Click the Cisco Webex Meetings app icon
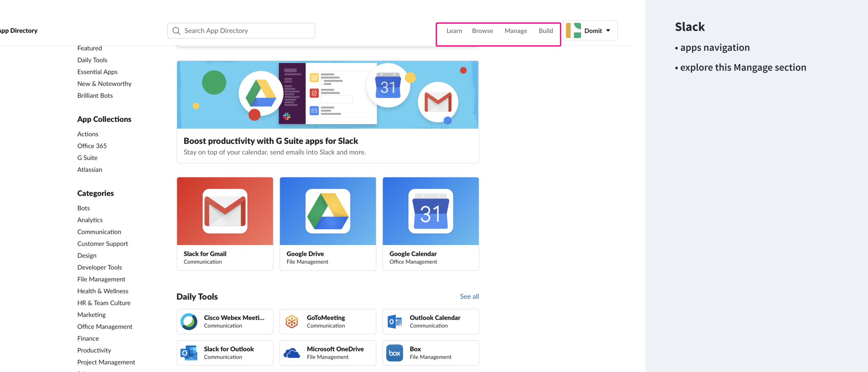Viewport: 868px width, 372px height. [189, 322]
